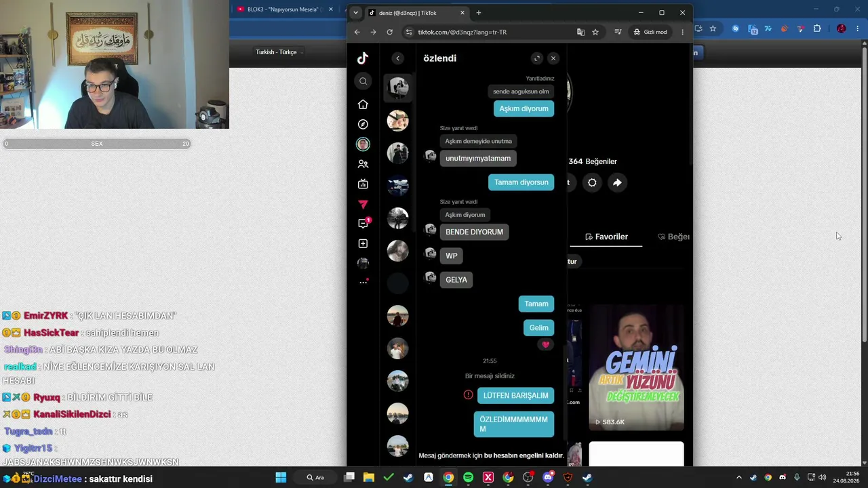Switch to the Beğenilenler tab on the profile
This screenshot has width=868, height=488.
click(673, 237)
